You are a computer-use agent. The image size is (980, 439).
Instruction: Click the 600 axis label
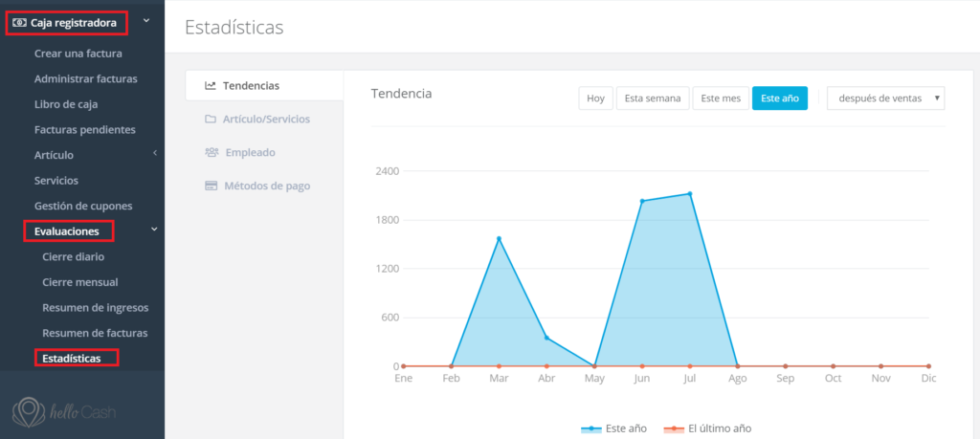[390, 318]
